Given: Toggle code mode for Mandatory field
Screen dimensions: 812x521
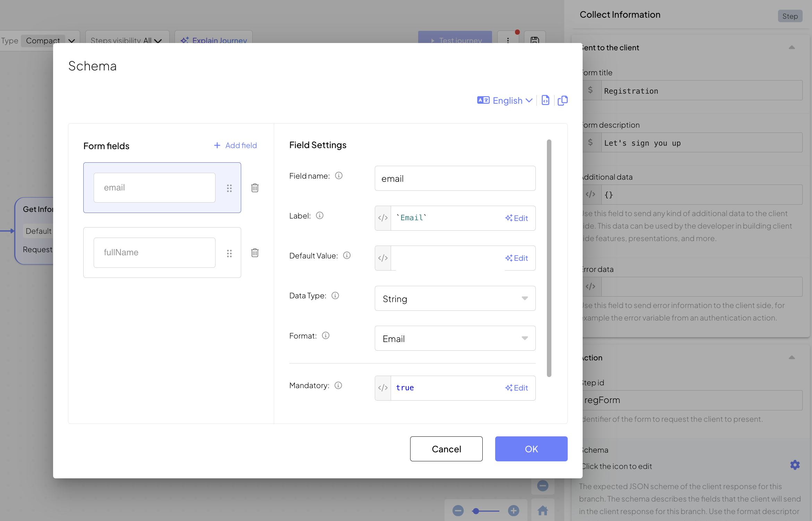Looking at the screenshot, I should click(383, 388).
